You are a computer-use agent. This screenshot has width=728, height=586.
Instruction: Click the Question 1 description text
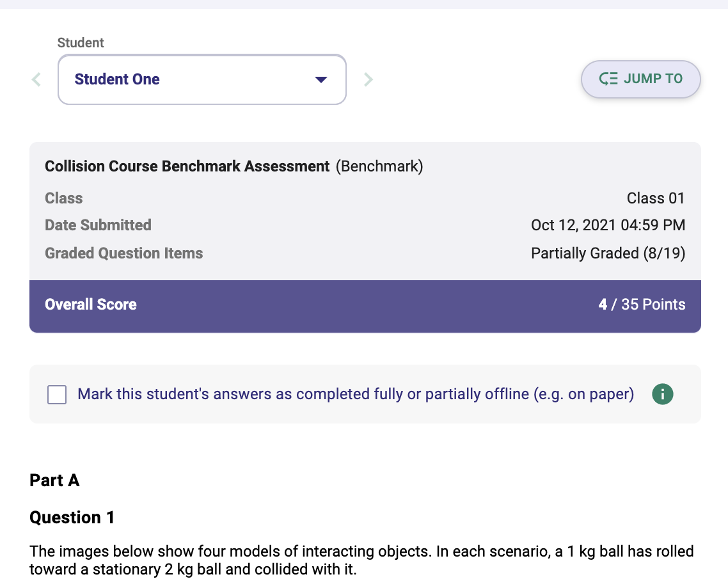coord(361,560)
